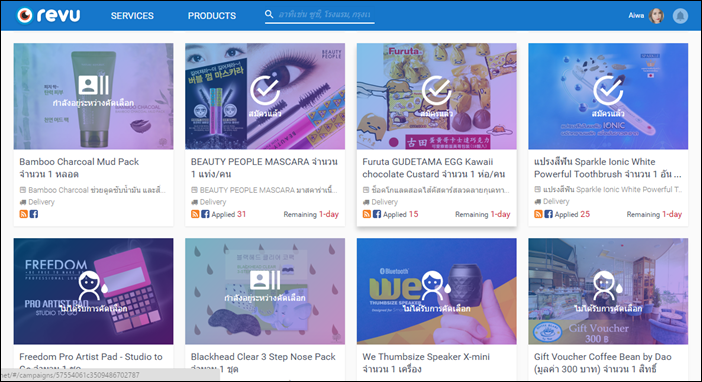Click the not-selected person icon on Freedom Pro Artist Pad

[91, 286]
